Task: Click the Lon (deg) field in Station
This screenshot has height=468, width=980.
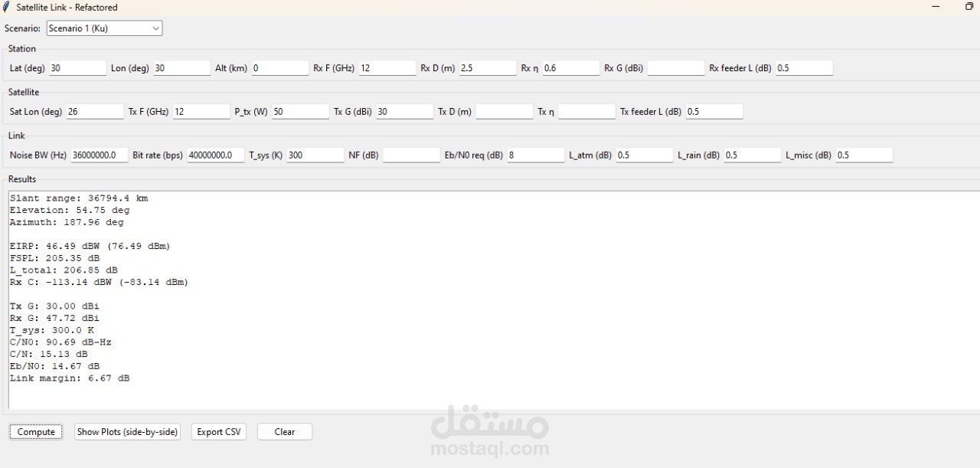Action: [x=181, y=68]
